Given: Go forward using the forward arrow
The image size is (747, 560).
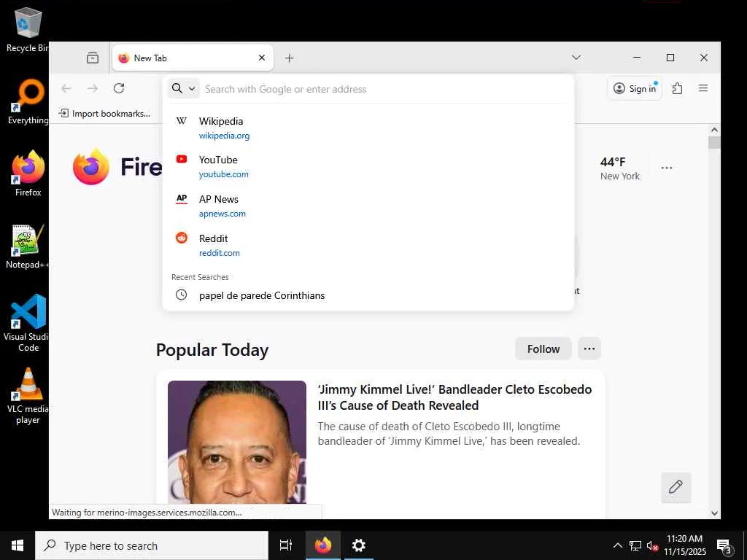Looking at the screenshot, I should pos(93,88).
